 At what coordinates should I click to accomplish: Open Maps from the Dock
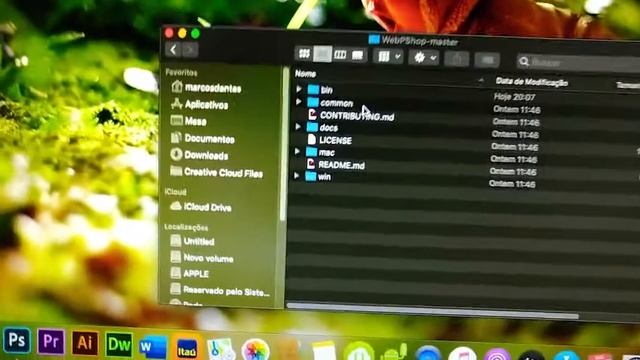[x=221, y=350]
